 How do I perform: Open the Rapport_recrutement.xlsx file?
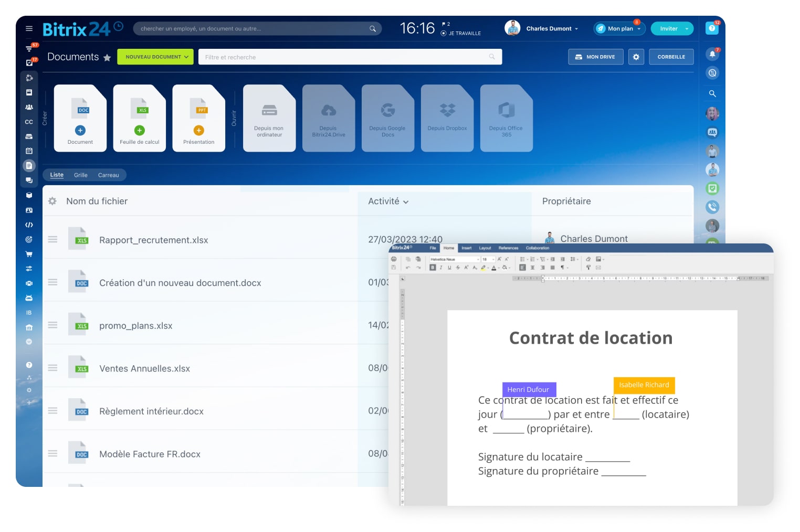153,240
